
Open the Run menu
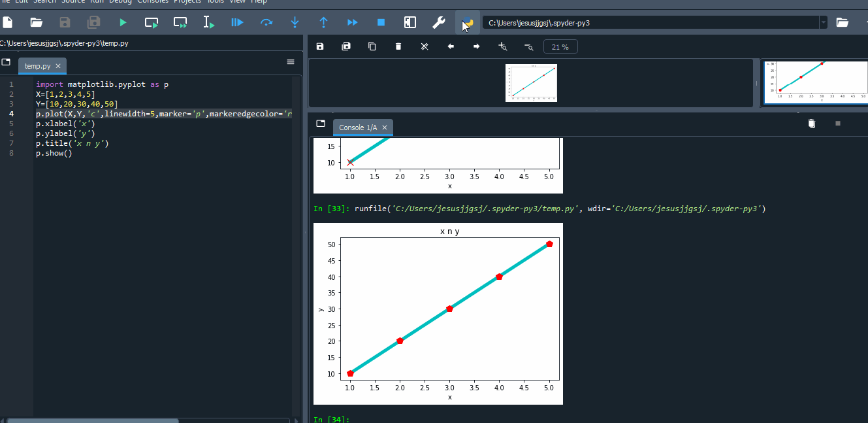[x=97, y=2]
